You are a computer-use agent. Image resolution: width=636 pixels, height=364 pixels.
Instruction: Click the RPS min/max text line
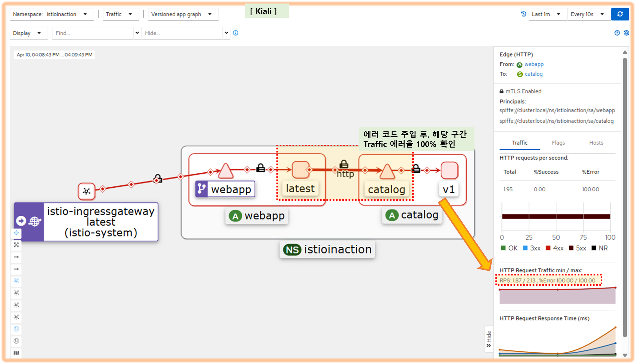(547, 281)
